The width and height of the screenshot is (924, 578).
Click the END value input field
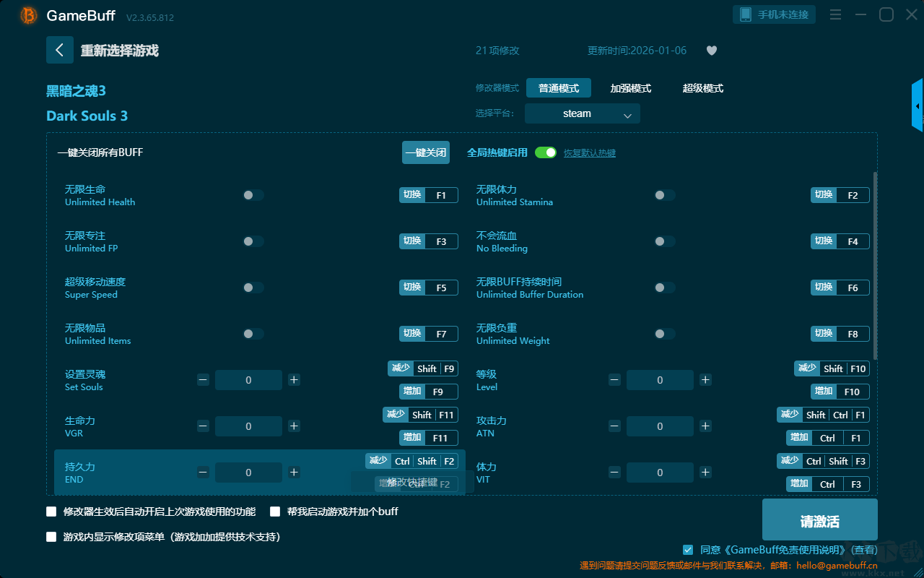(248, 473)
